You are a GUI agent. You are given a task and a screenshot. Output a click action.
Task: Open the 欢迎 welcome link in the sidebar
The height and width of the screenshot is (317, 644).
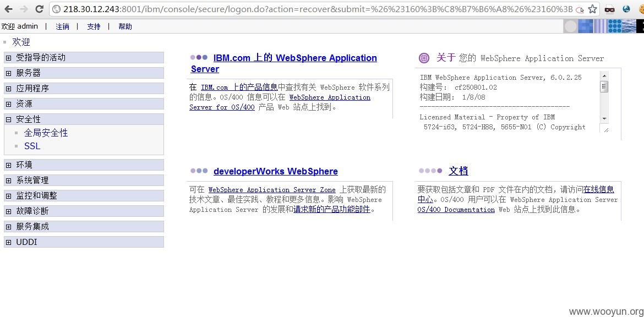click(x=21, y=42)
